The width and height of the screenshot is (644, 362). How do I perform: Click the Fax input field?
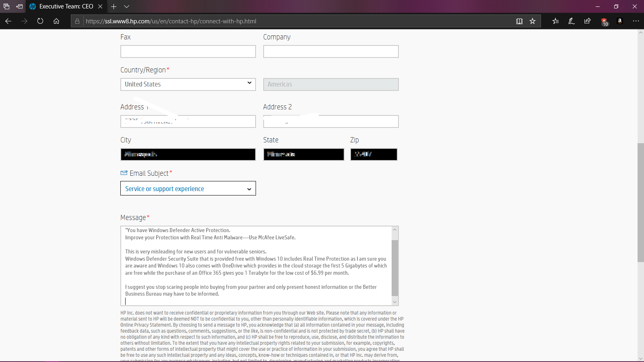coord(188,51)
